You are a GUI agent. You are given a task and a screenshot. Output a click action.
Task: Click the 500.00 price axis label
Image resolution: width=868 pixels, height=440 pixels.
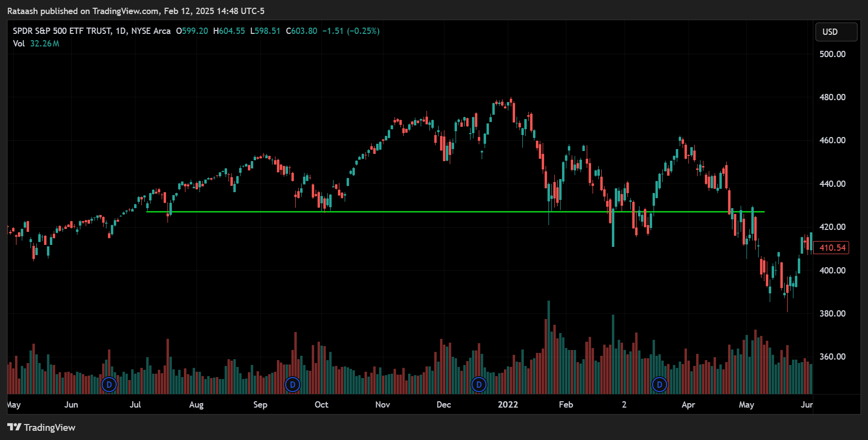click(x=832, y=54)
